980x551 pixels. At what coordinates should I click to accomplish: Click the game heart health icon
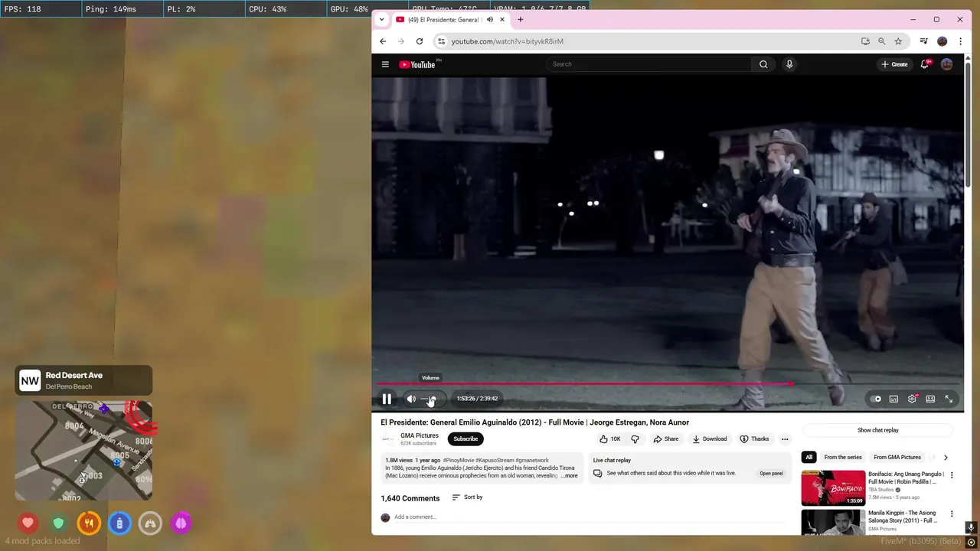[x=28, y=523]
